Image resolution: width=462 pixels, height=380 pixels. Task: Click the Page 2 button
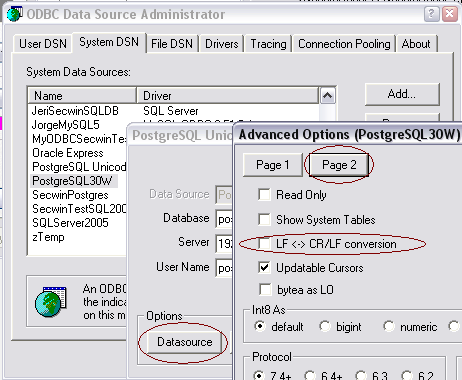tap(339, 165)
